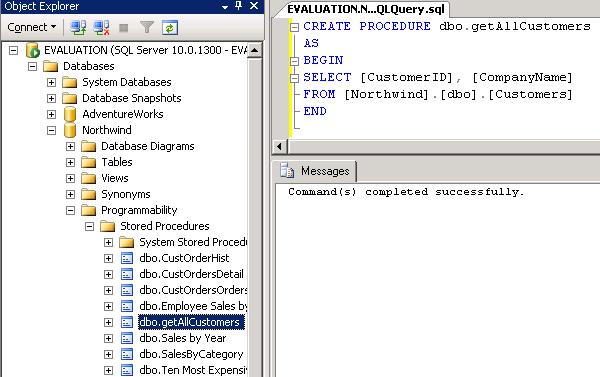This screenshot has width=600, height=377.
Task: Select the System Stored Procedures folder icon
Action: pos(126,242)
